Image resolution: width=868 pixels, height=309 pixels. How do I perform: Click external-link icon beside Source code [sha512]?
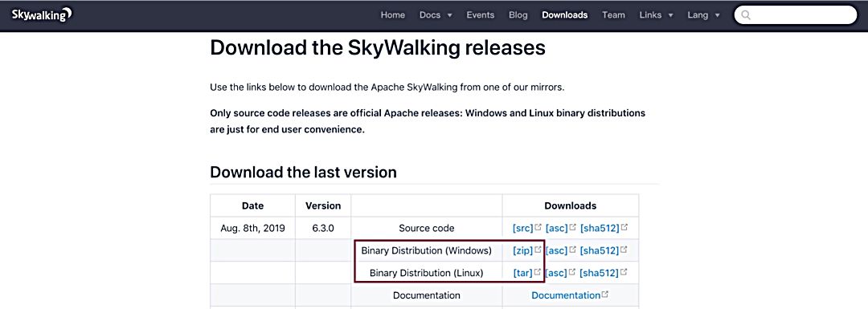[x=624, y=226]
